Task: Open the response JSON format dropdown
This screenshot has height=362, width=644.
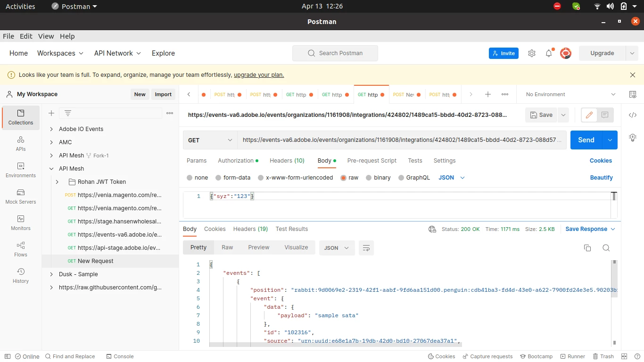Action: pos(337,248)
